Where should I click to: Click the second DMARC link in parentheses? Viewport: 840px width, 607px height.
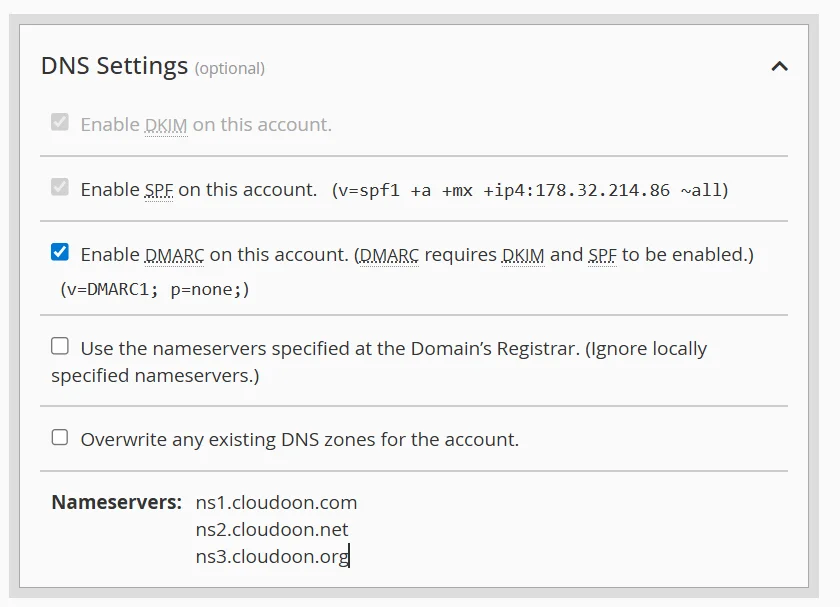pos(388,254)
